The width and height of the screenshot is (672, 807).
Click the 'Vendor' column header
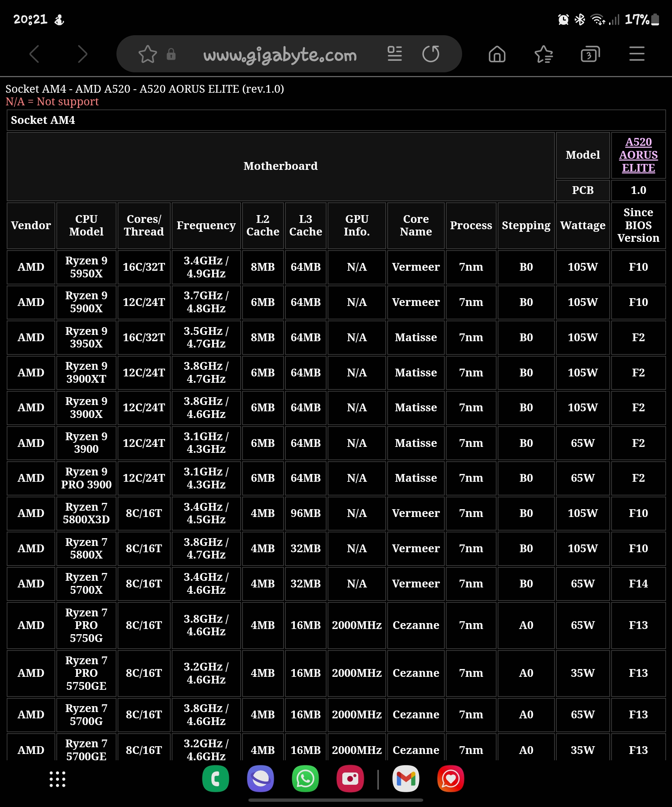click(x=31, y=225)
